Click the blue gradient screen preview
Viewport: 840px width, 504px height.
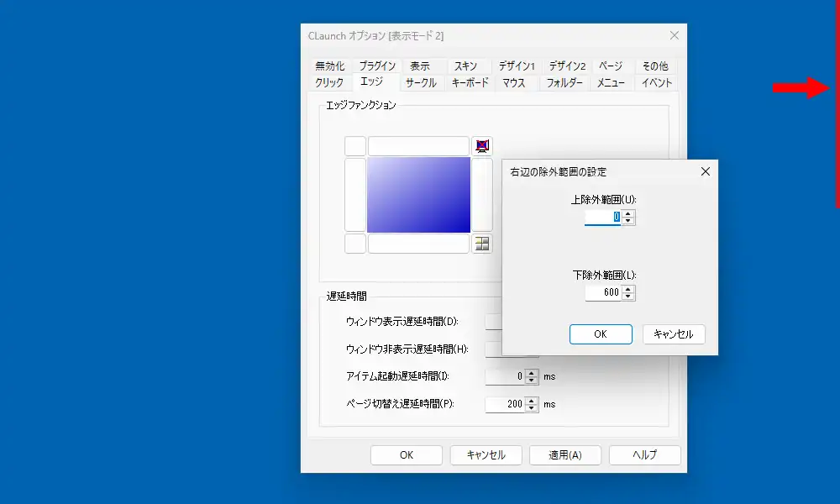[x=418, y=194]
